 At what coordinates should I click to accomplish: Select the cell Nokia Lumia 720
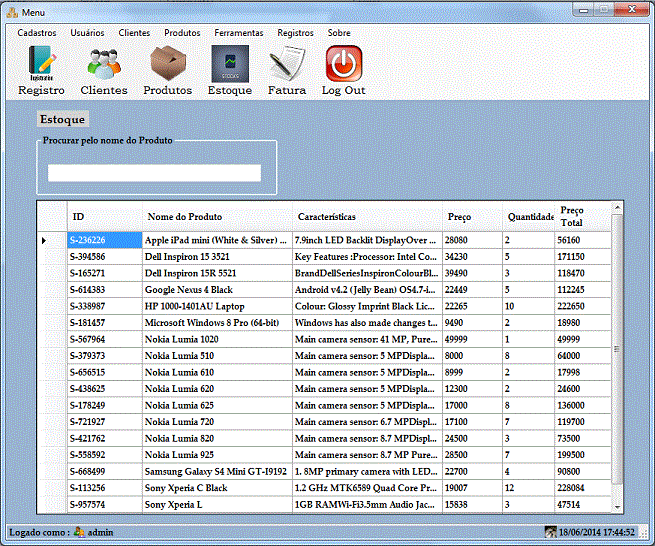[x=217, y=422]
